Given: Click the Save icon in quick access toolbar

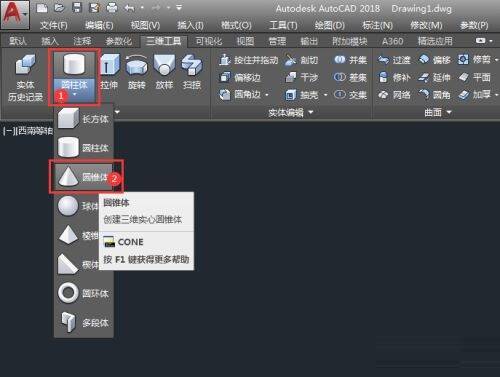Looking at the screenshot, I should point(77,8).
